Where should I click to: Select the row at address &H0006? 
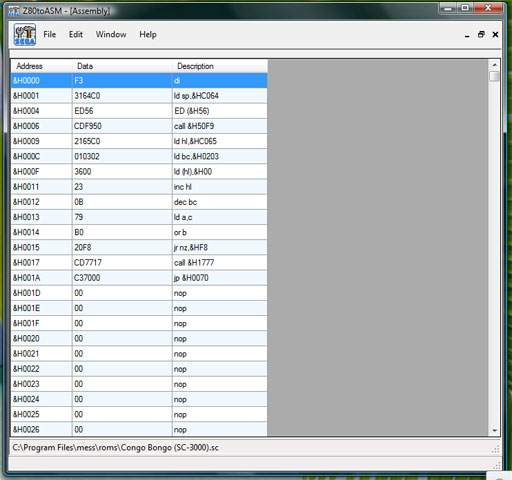[139, 126]
